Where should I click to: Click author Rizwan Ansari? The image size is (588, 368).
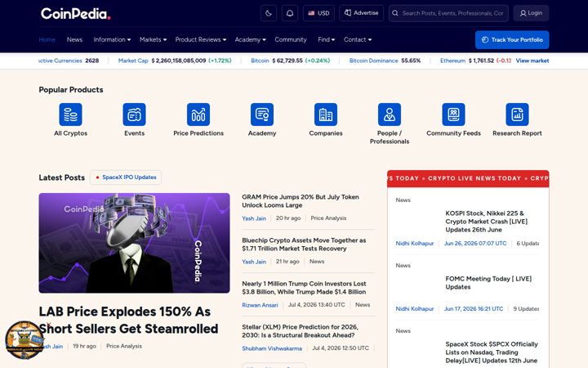(260, 305)
